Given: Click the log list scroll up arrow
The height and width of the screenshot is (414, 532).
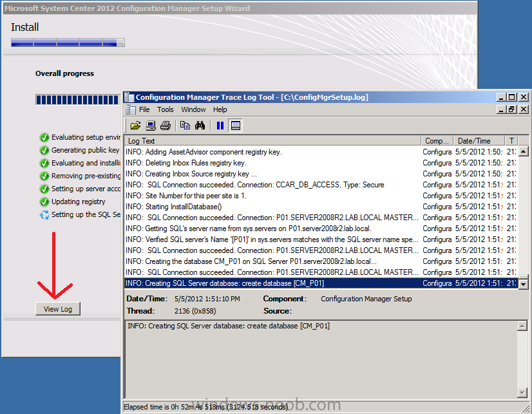Looking at the screenshot, I should coord(524,151).
